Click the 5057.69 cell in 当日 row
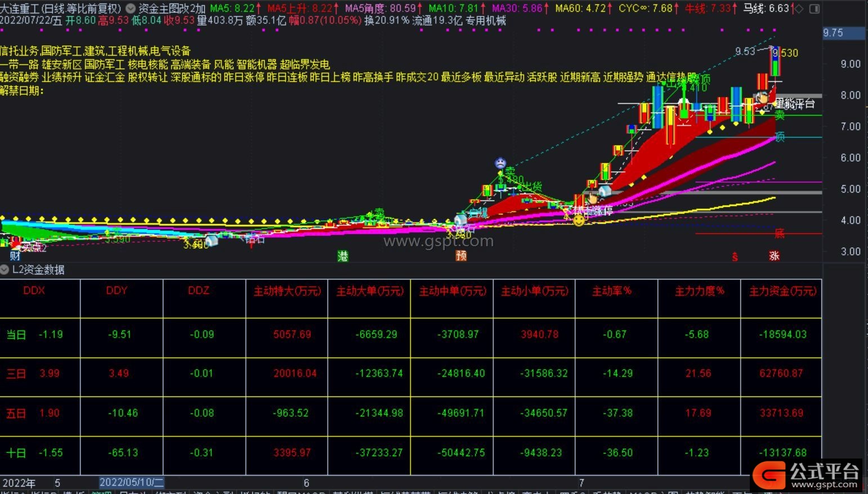 click(292, 335)
